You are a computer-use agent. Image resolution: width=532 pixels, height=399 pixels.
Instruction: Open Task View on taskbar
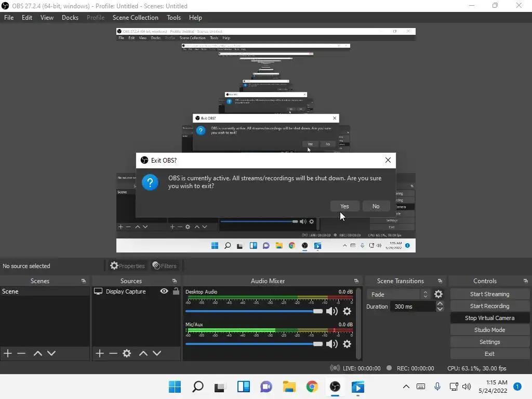220,387
